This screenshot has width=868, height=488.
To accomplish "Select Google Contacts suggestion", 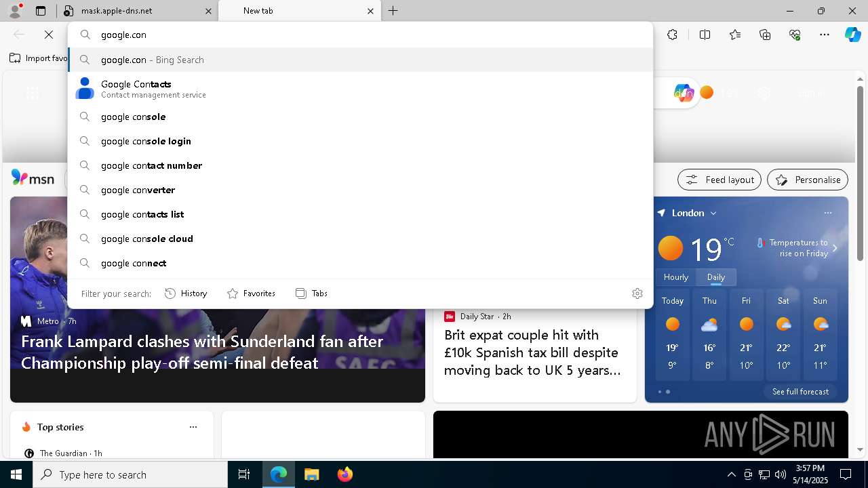I will 361,89.
